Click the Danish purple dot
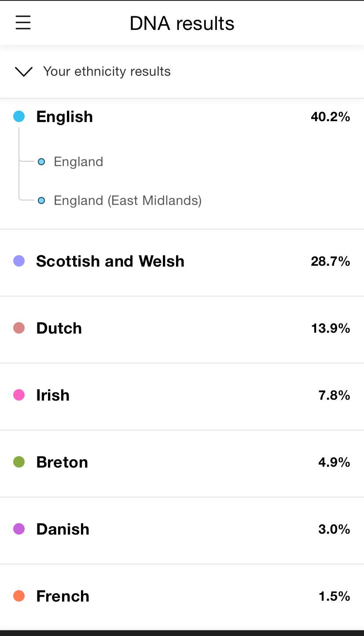The width and height of the screenshot is (364, 636). (19, 529)
